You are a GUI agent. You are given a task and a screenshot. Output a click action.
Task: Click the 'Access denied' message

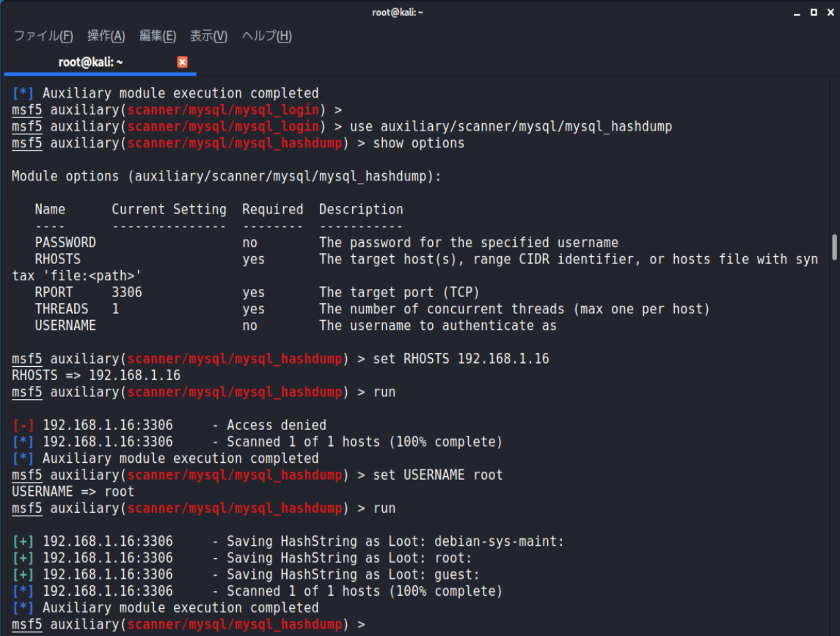click(277, 425)
